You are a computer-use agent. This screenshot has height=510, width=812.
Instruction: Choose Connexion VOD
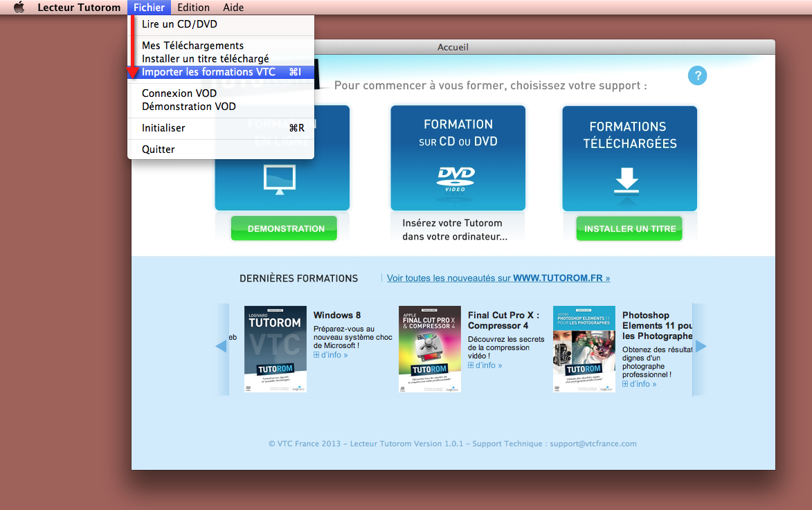point(221,93)
